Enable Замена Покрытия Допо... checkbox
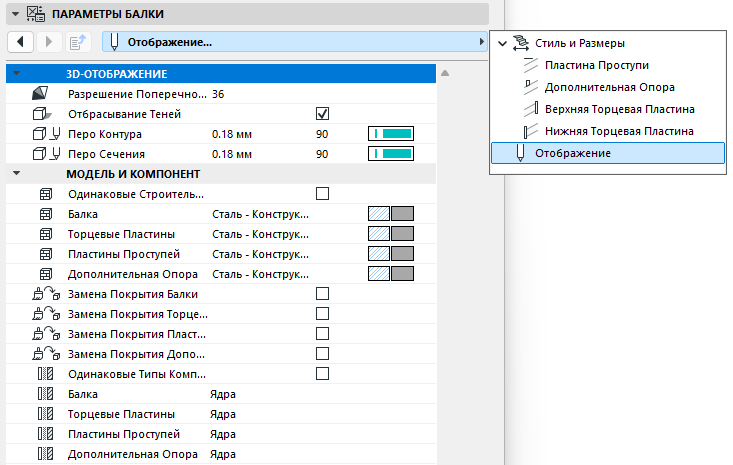733x465 pixels. point(323,354)
